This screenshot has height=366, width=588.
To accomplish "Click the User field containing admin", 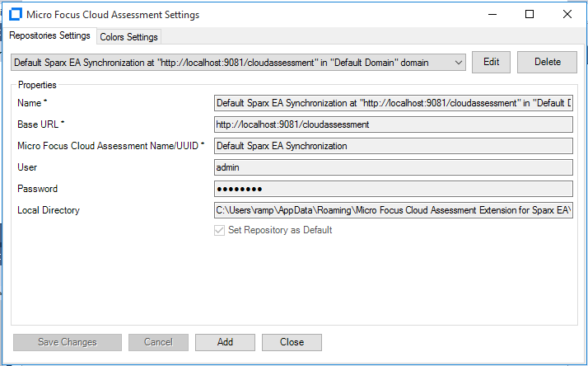I will (x=394, y=167).
